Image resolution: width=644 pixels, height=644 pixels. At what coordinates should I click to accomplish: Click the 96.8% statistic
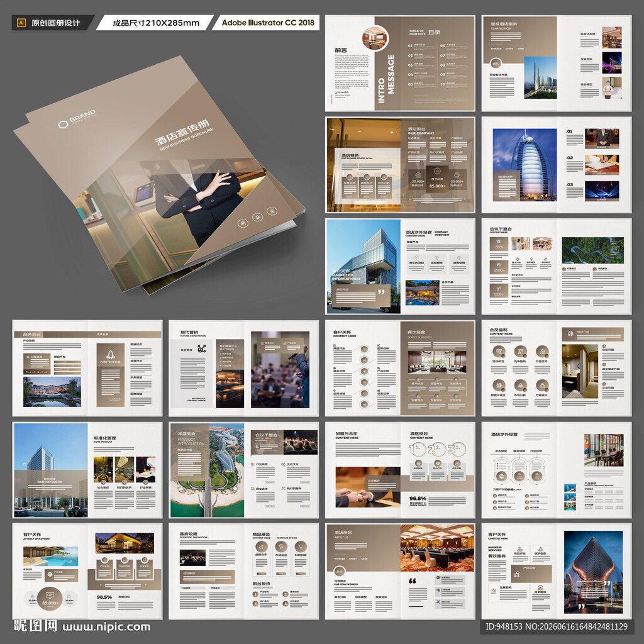418,498
